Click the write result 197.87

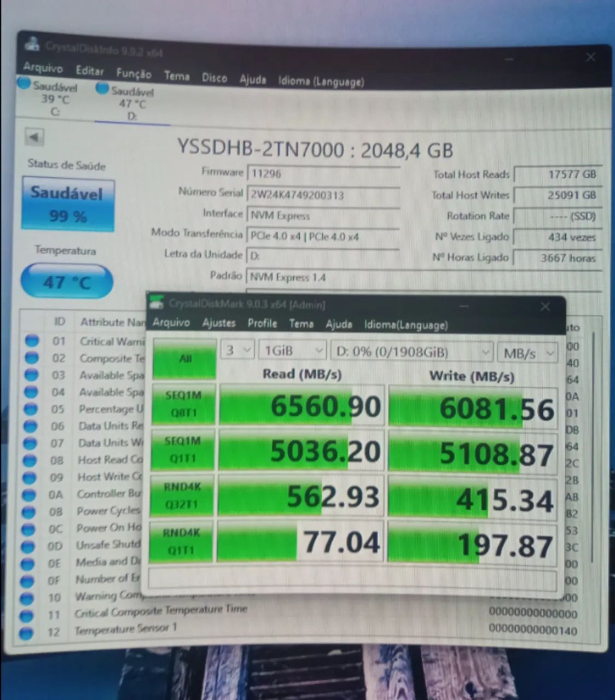point(472,546)
